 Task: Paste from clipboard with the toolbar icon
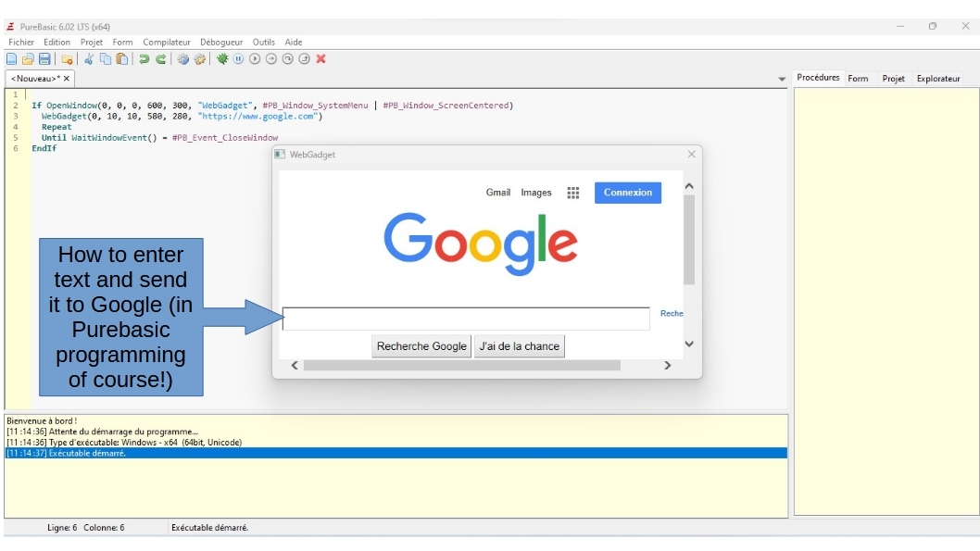tap(122, 58)
